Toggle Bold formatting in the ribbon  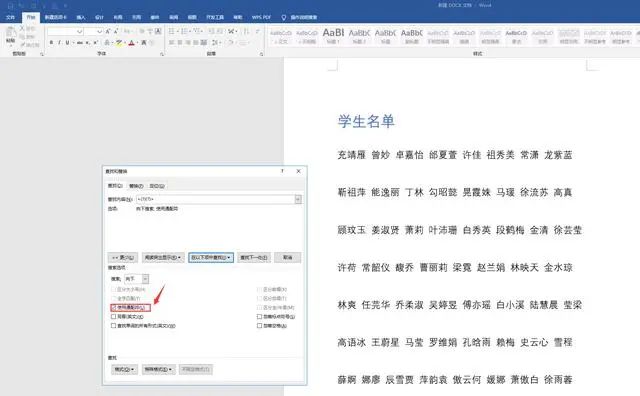point(51,42)
